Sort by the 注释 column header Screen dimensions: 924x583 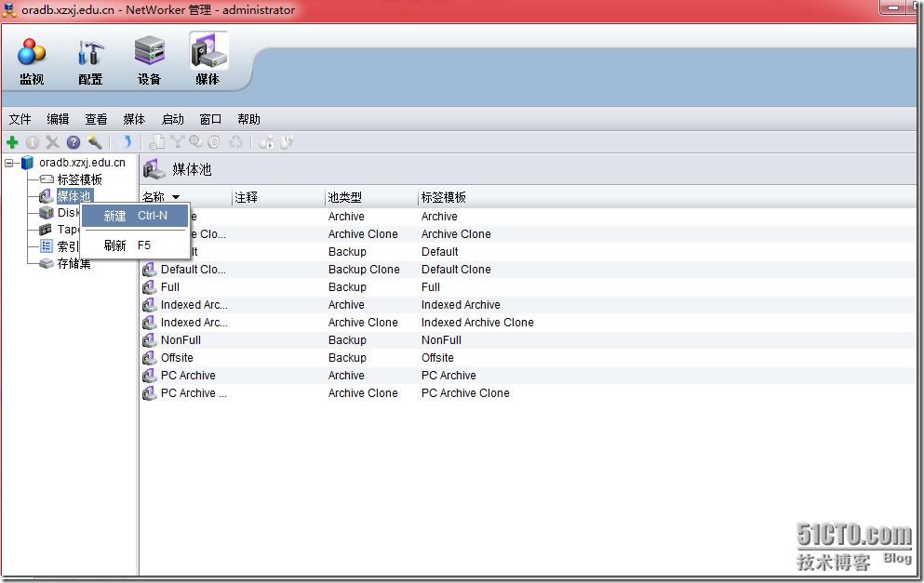[x=278, y=197]
